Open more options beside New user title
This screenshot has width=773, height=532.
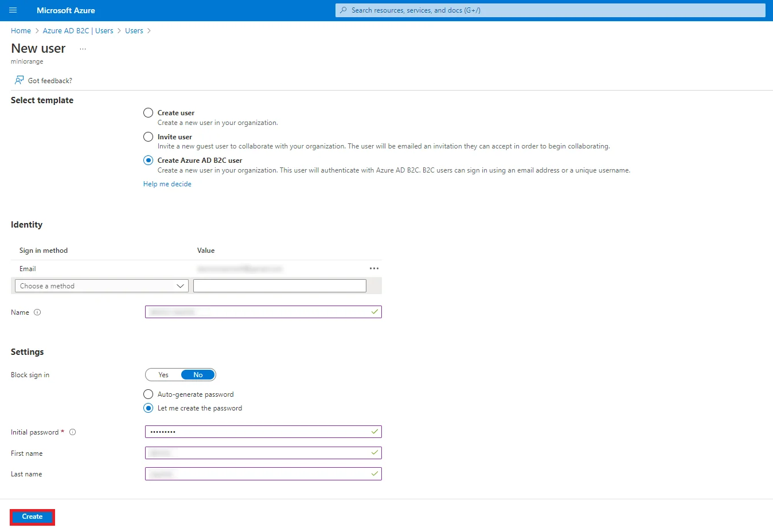pos(82,49)
